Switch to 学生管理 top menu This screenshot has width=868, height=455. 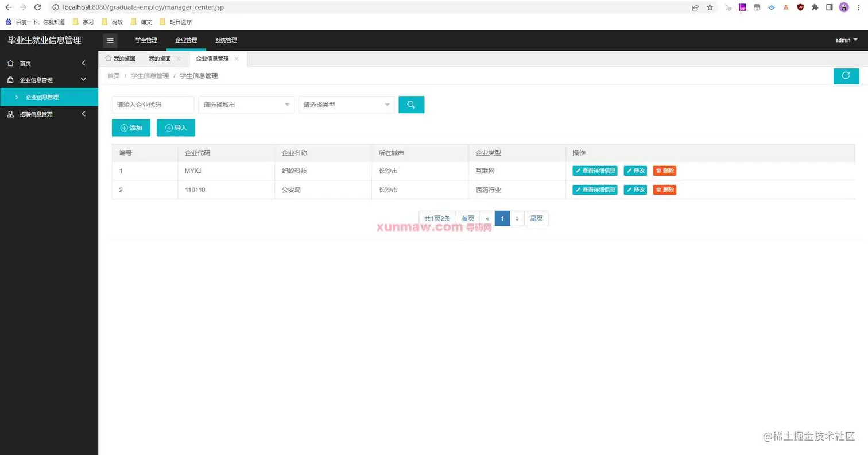pyautogui.click(x=146, y=40)
